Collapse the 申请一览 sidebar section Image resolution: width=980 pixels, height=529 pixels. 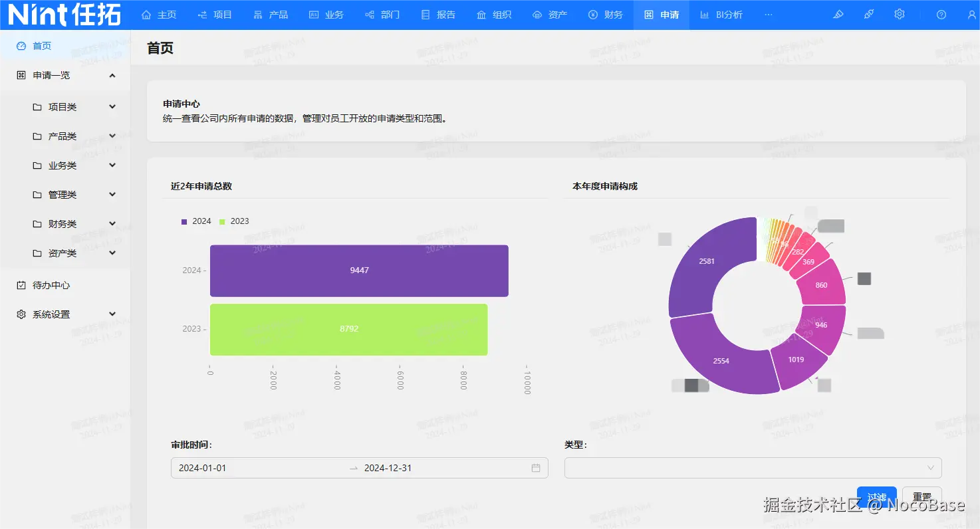click(x=112, y=75)
